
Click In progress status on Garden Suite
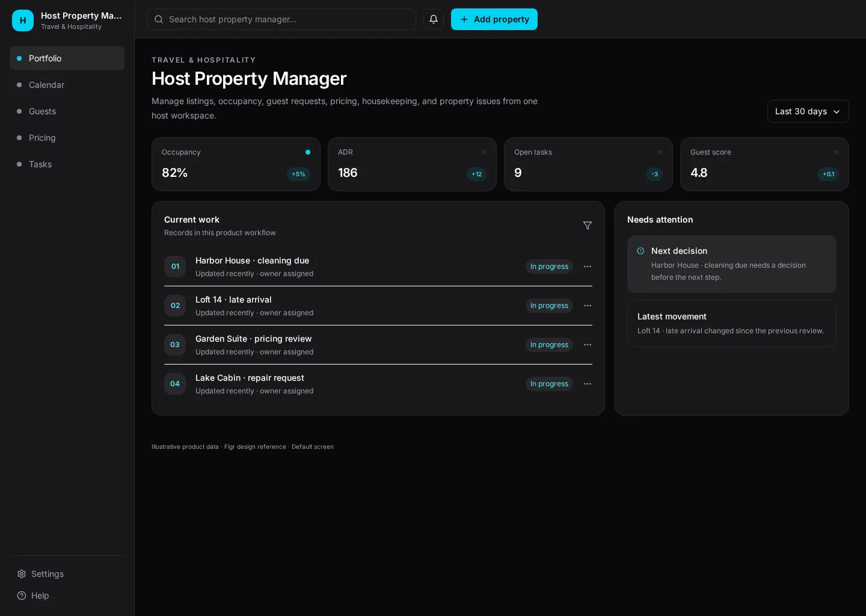(x=549, y=345)
